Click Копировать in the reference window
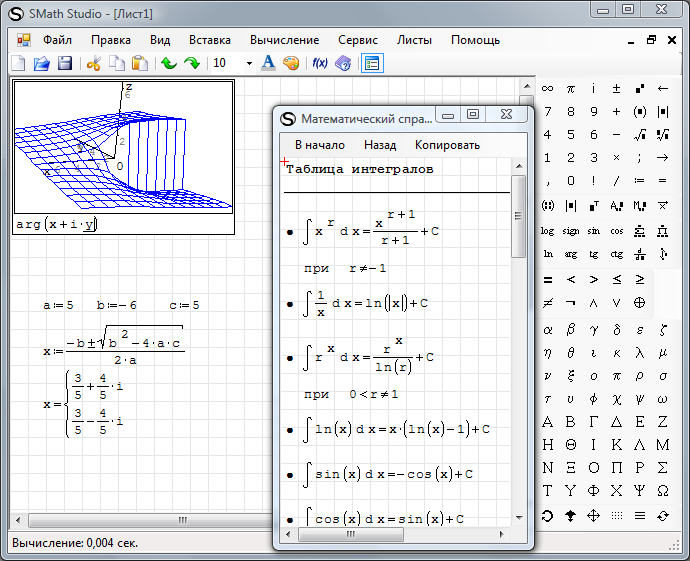The width and height of the screenshot is (690, 561). pos(447,145)
